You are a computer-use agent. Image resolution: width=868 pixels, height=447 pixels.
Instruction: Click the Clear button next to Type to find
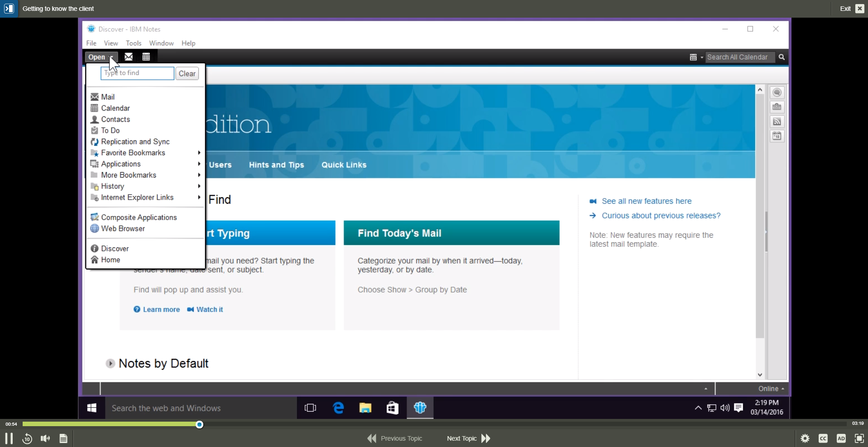(x=187, y=73)
